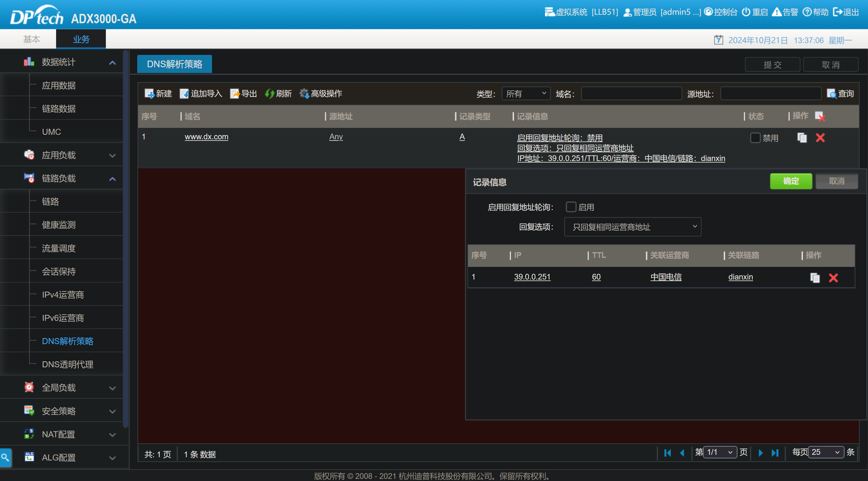Toggle the 禁用 status checkbox
The width and height of the screenshot is (868, 481).
(755, 138)
